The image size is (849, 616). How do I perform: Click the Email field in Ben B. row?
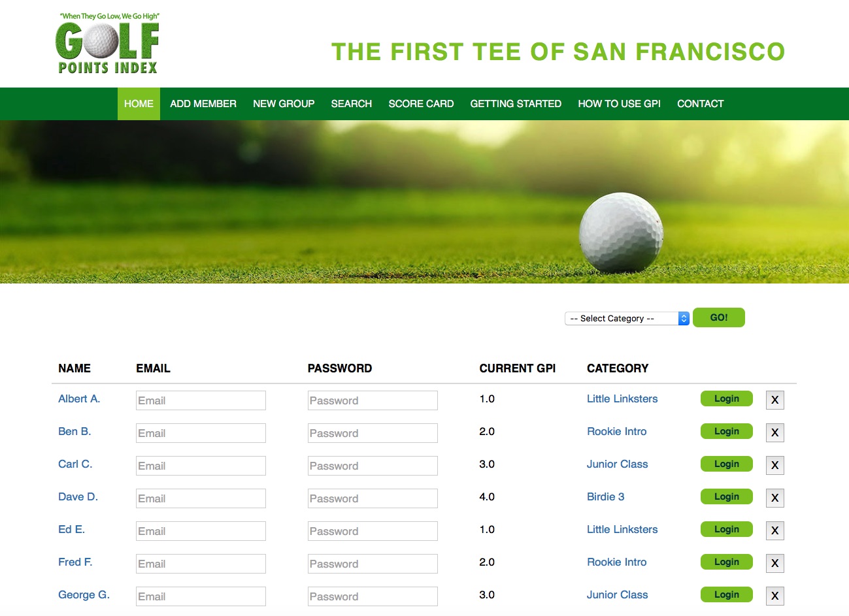click(201, 433)
